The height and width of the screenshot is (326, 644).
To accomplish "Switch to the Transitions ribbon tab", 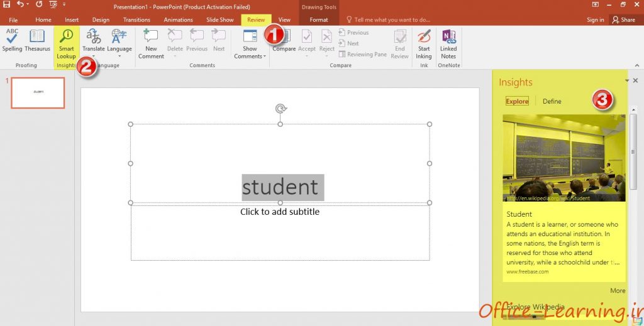I will pos(136,19).
